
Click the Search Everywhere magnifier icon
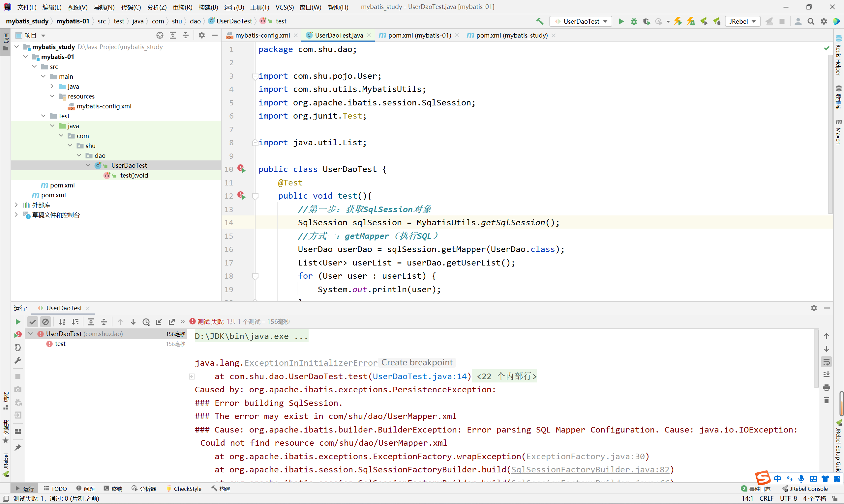[x=811, y=21]
